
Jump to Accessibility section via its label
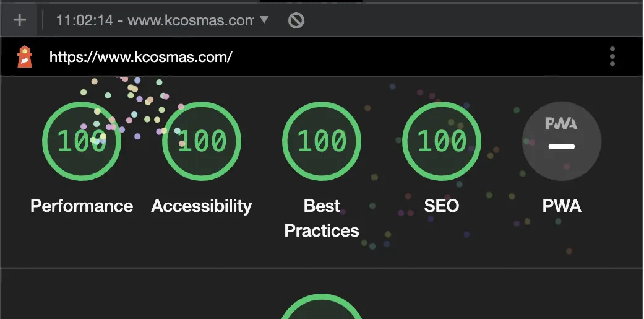pos(202,206)
